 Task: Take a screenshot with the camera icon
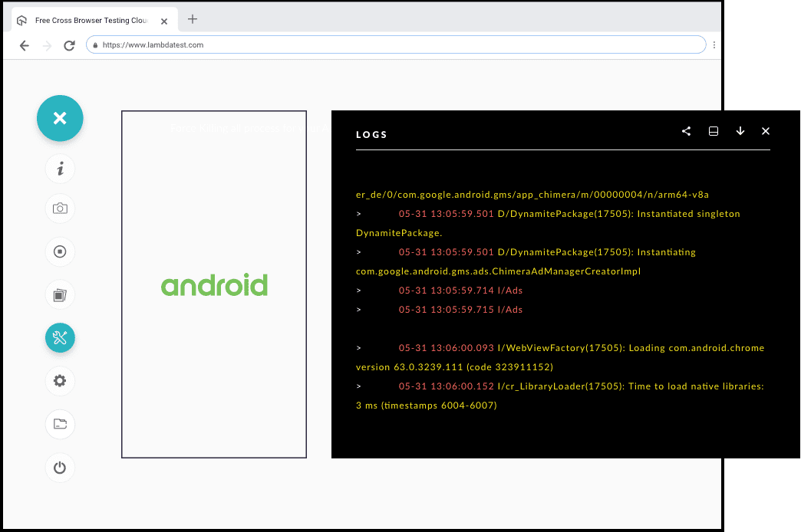click(x=60, y=209)
